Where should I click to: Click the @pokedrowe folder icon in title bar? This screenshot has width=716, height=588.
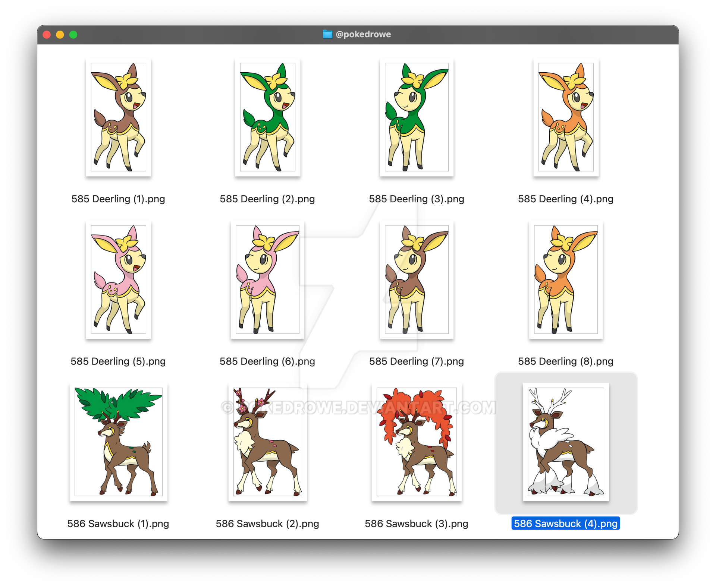click(x=327, y=34)
